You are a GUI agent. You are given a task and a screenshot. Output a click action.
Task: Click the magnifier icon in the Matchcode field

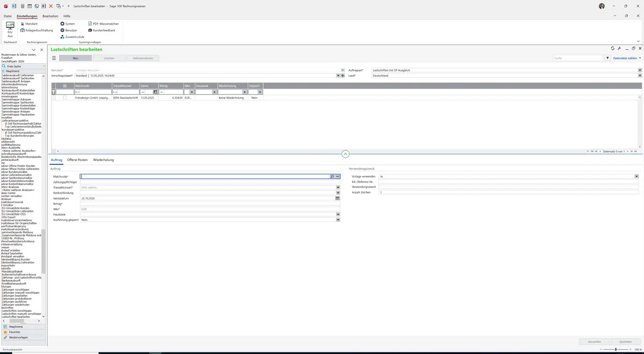pos(332,176)
